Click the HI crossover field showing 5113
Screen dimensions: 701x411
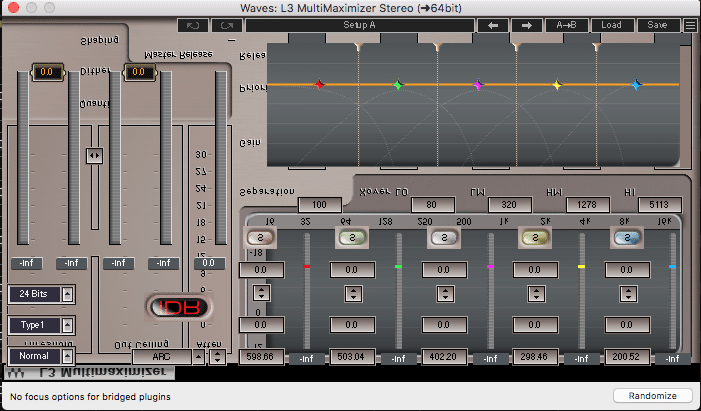[x=659, y=205]
